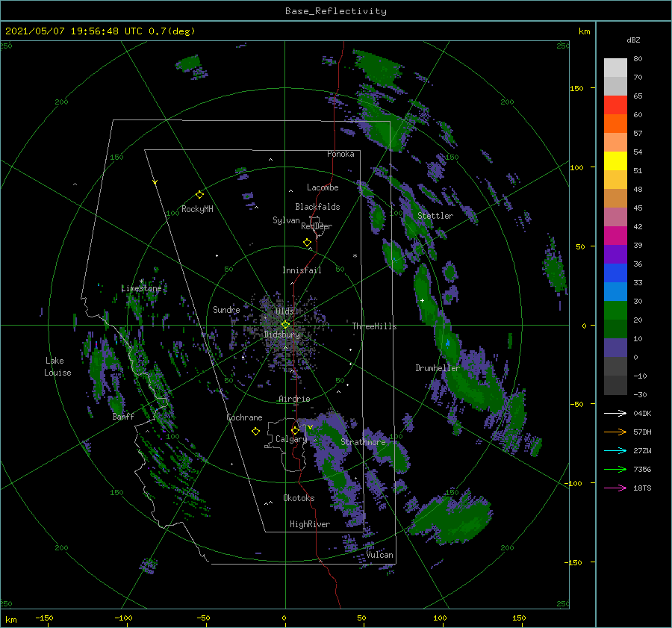Viewport: 672px width, 628px height.
Task: Click the Drumheller town label
Action: [x=438, y=368]
